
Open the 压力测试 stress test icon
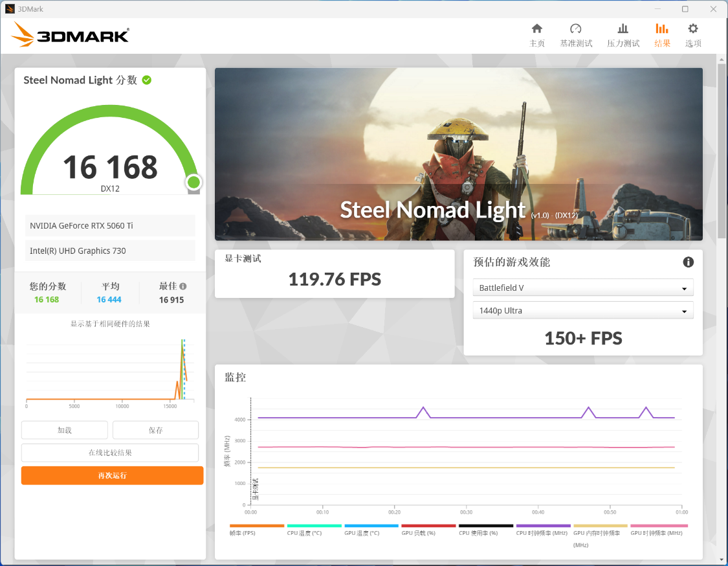click(623, 28)
